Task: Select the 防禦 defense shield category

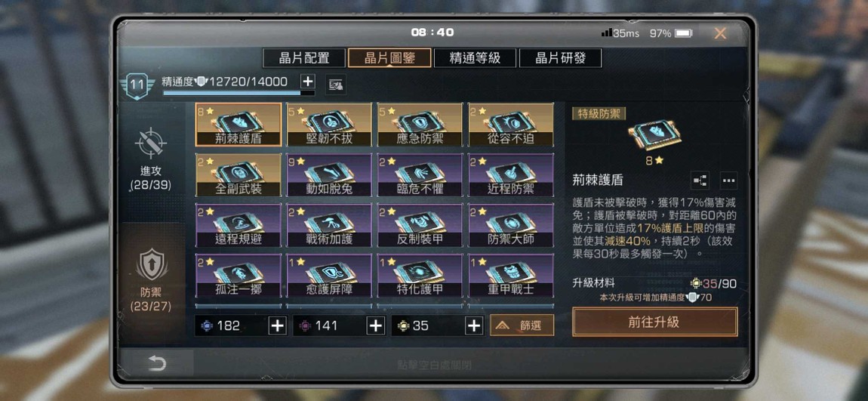Action: [152, 265]
